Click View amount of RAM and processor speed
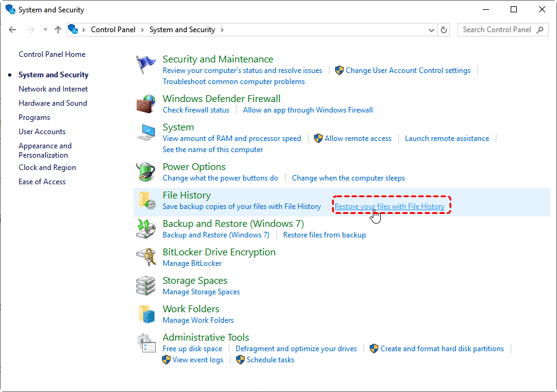Image resolution: width=557 pixels, height=392 pixels. (232, 138)
